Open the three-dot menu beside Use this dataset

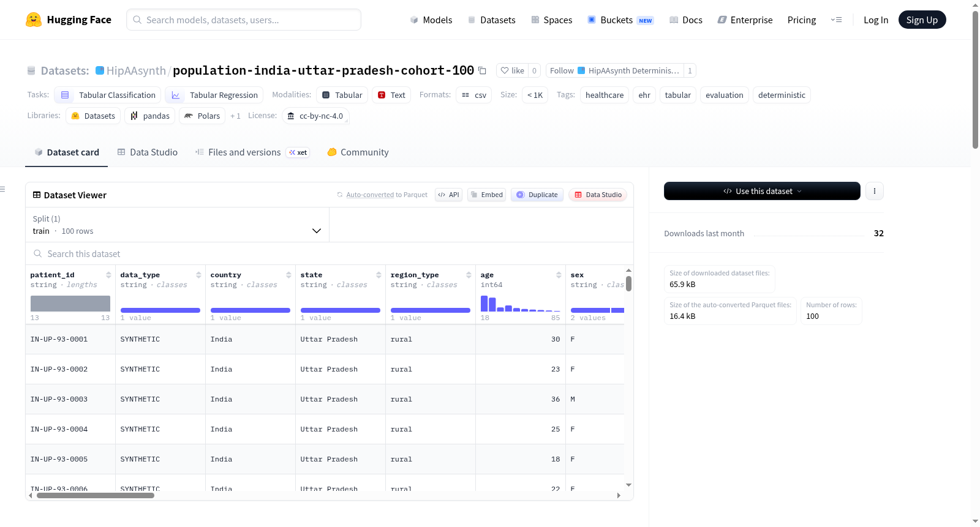(874, 191)
